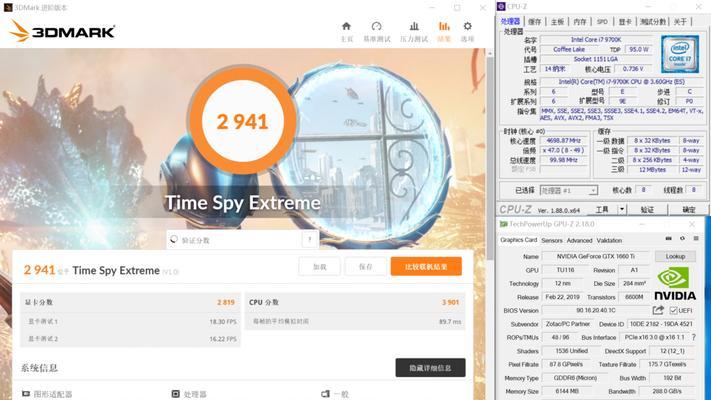Select the Graphics Card tab in GPU-Z
Screen dimensions: 711x400
(518, 240)
